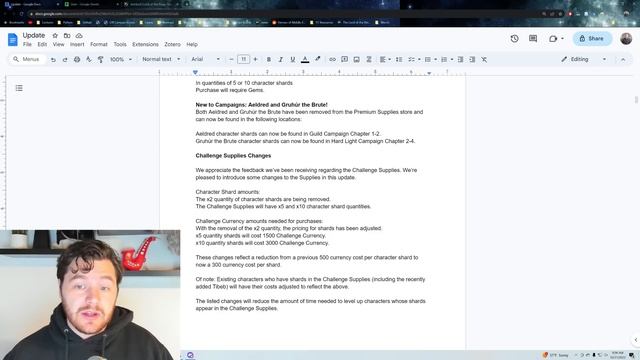Open the Arial font dropdown

click(205, 60)
